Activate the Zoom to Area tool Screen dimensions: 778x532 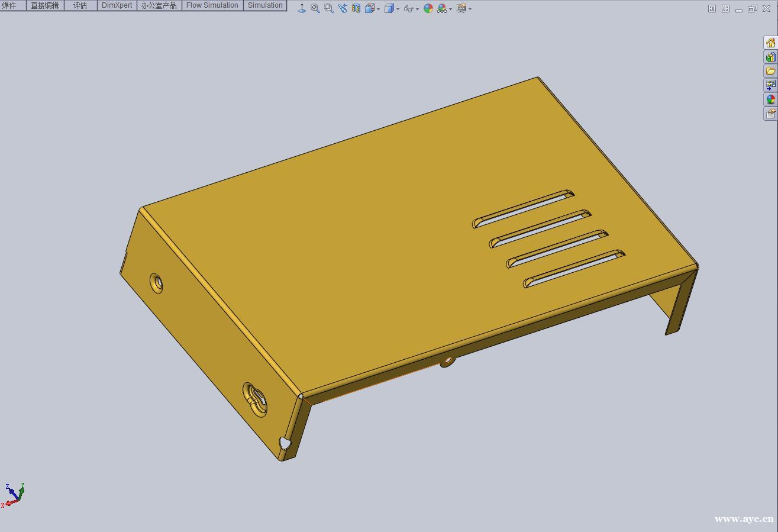click(x=329, y=8)
